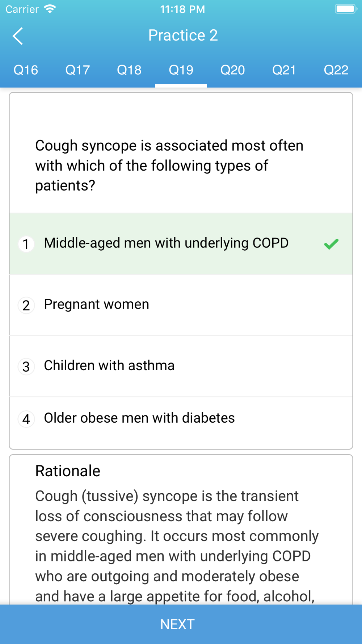Select the number 4 answer circle
362x644 pixels.
point(26,419)
